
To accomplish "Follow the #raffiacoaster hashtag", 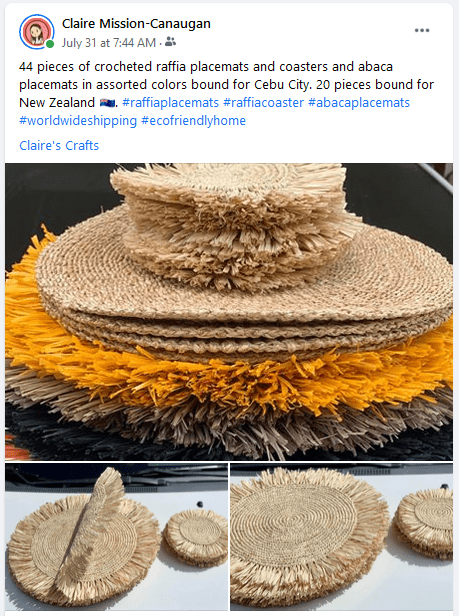I will (x=263, y=103).
